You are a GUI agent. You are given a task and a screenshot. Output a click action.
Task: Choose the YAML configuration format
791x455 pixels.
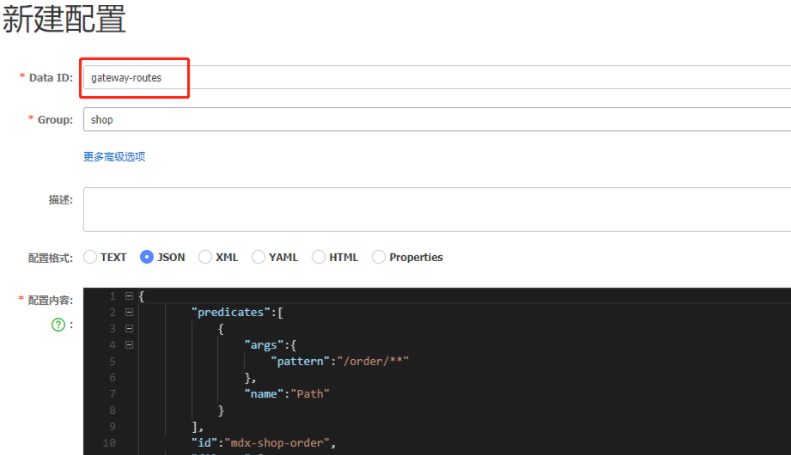tap(259, 257)
